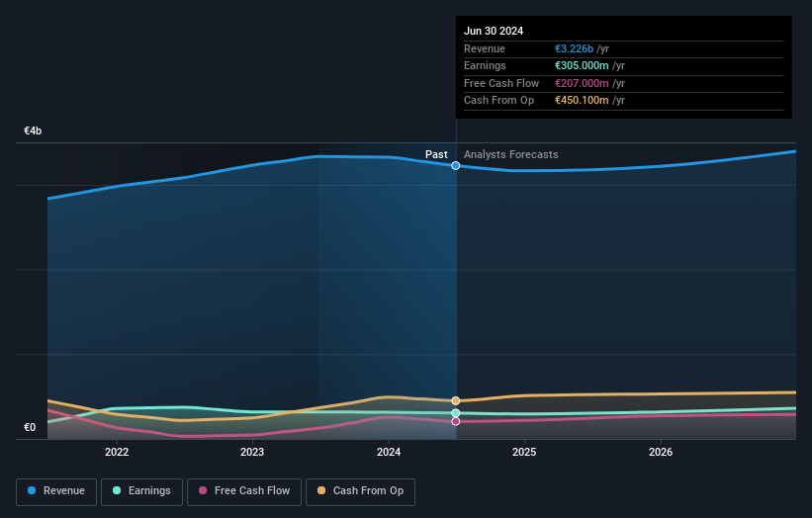Toggle the Cash From Op legend button
This screenshot has height=518, width=812.
point(360,491)
